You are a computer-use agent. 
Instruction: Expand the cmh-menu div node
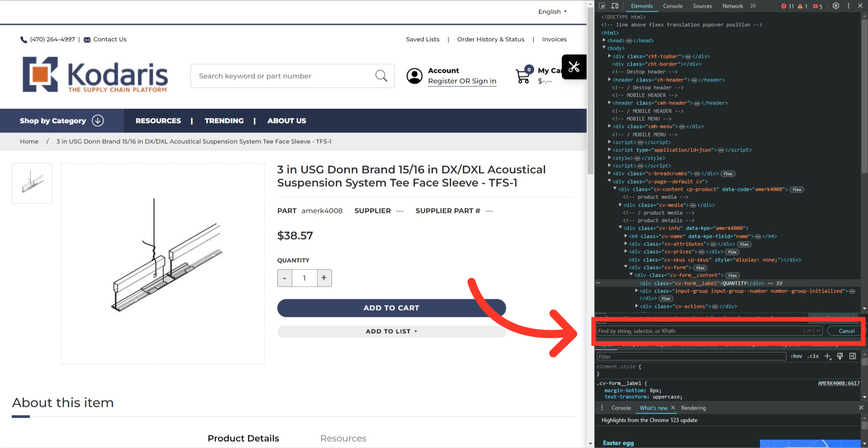(x=609, y=126)
